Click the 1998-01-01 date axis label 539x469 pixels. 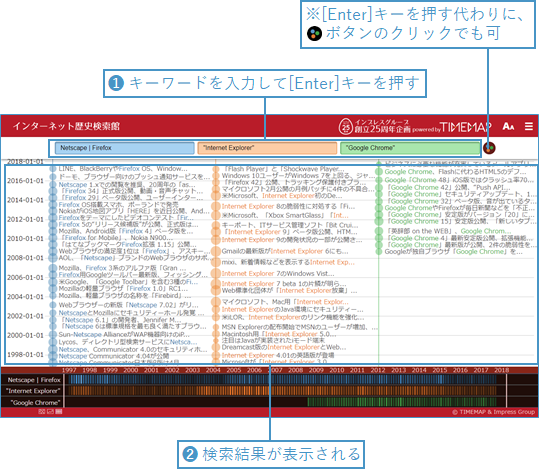coord(25,354)
